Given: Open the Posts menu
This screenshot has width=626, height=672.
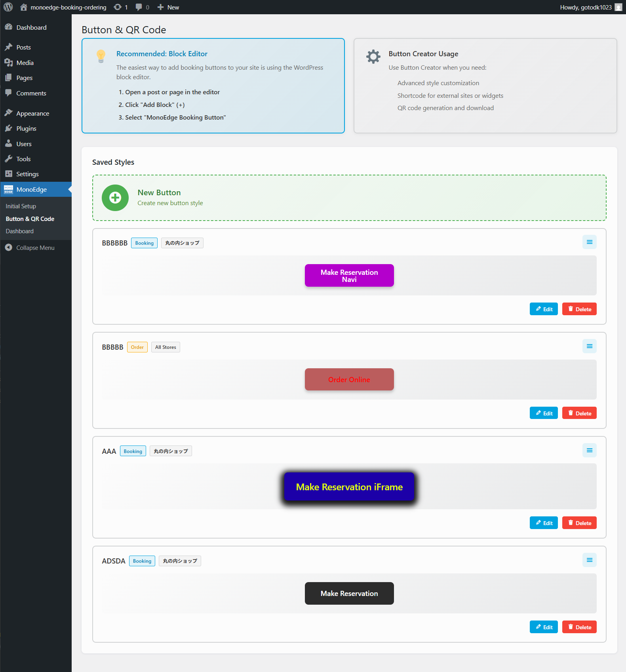Looking at the screenshot, I should point(36,47).
